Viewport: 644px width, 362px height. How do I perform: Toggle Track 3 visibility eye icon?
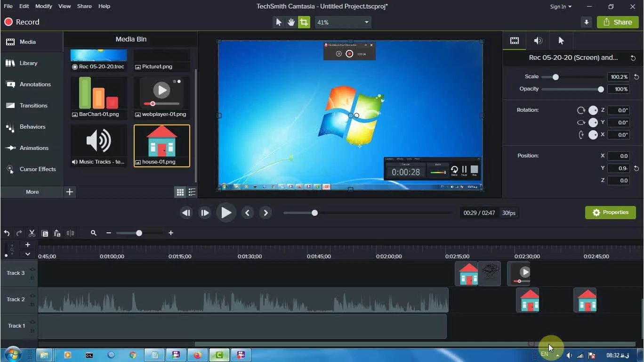click(32, 270)
